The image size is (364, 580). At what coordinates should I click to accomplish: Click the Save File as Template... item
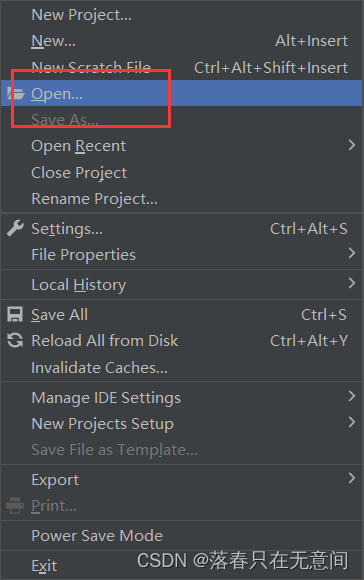click(181, 450)
